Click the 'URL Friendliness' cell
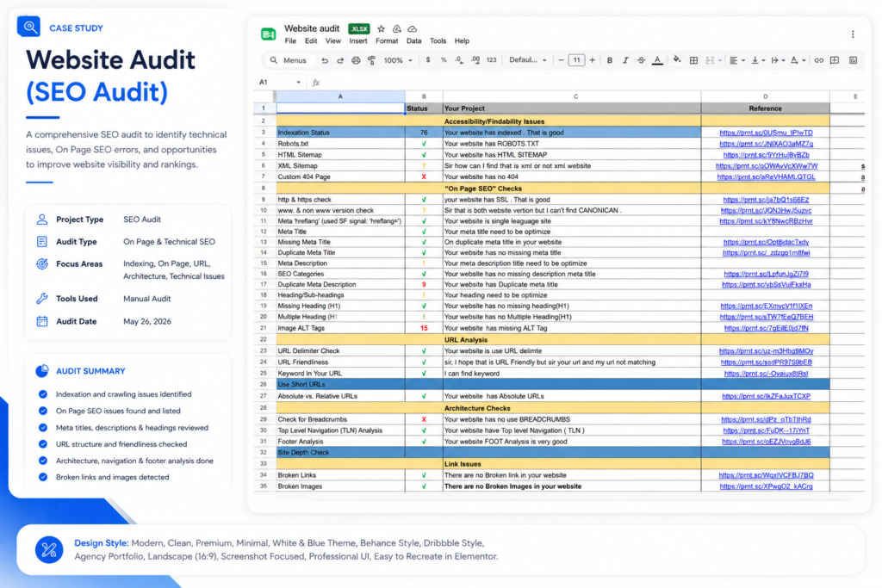 click(340, 362)
